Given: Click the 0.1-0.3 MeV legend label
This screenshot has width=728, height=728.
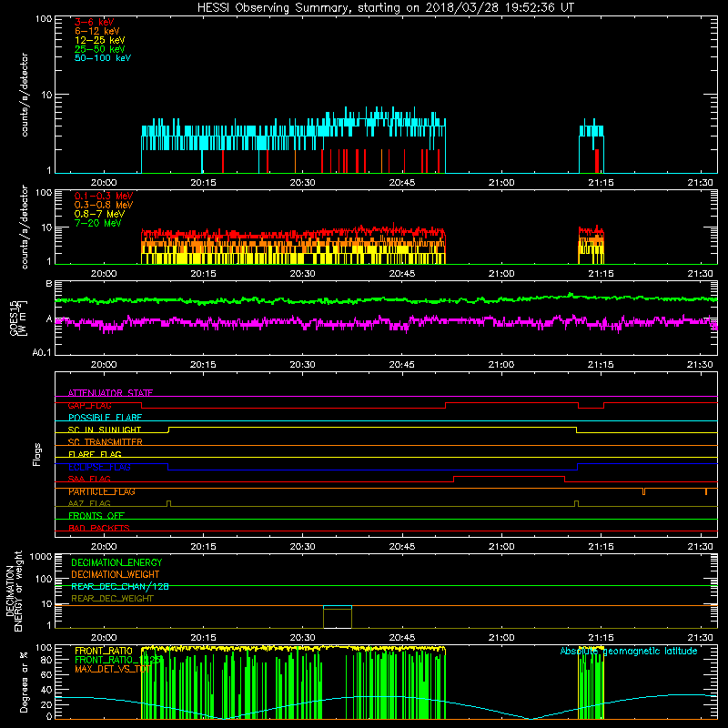Looking at the screenshot, I should [104, 196].
